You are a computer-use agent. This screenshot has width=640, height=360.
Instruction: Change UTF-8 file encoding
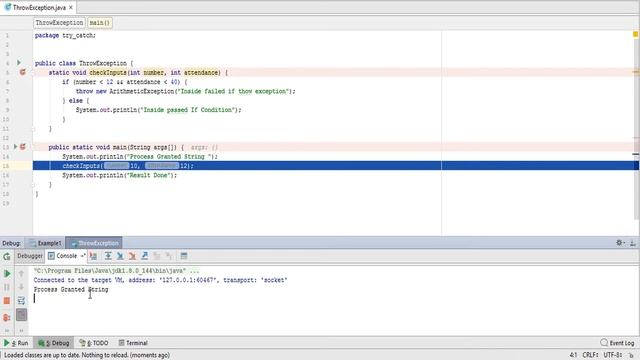tap(613, 355)
